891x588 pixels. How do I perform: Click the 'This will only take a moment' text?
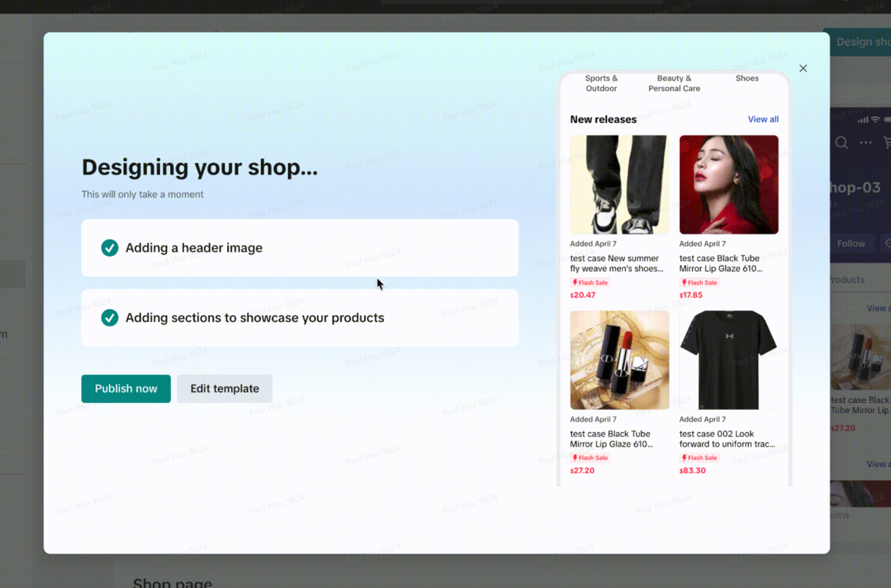click(143, 194)
